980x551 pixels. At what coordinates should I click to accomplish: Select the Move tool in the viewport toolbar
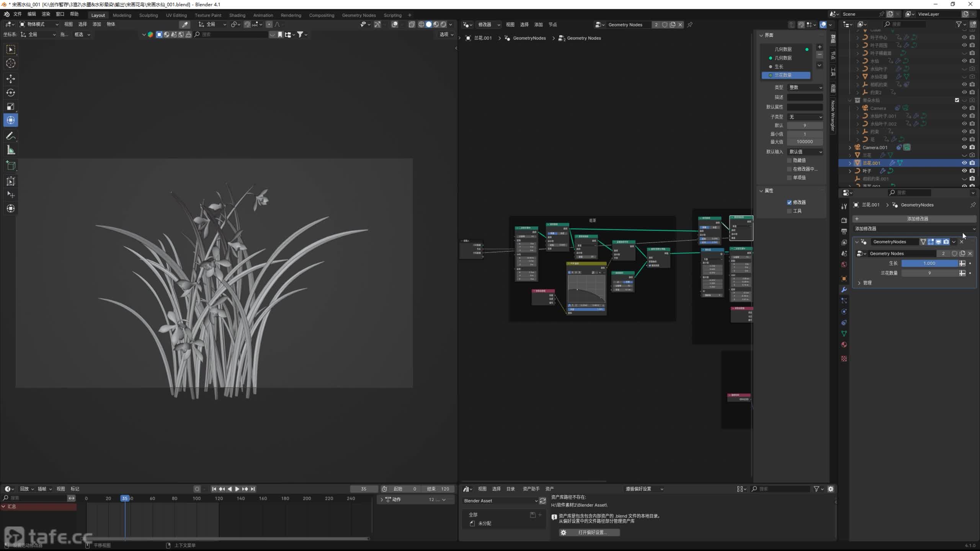tap(11, 79)
